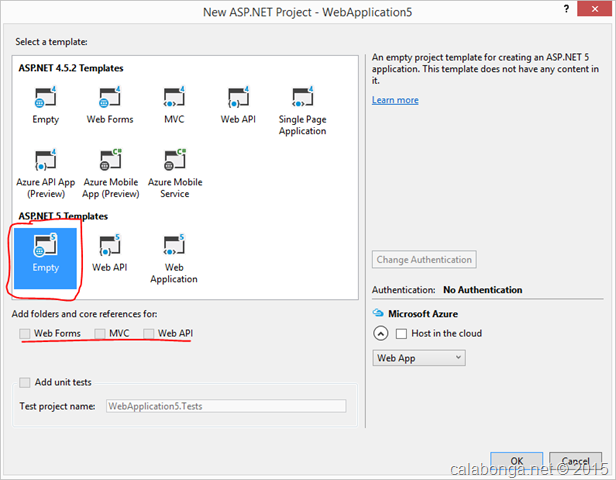Choose the Single Page Application template icon
616x480 pixels.
302,97
